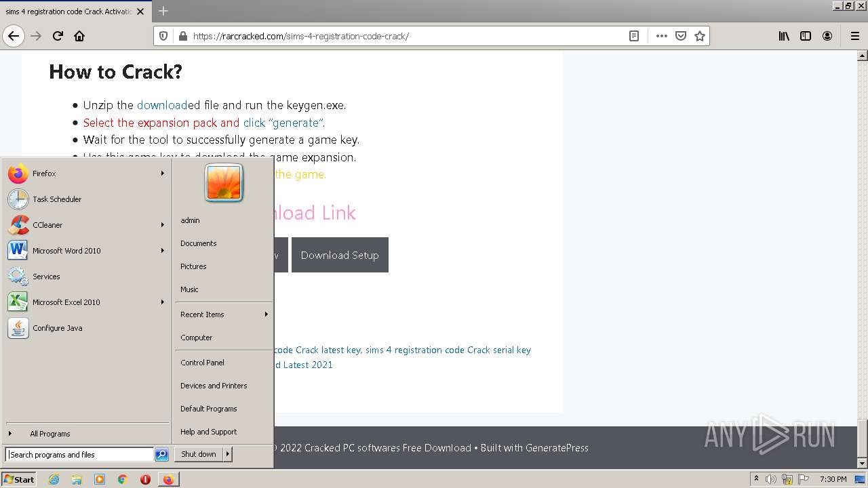The image size is (868, 488).
Task: Open Firefox account icon
Action: coord(827,36)
